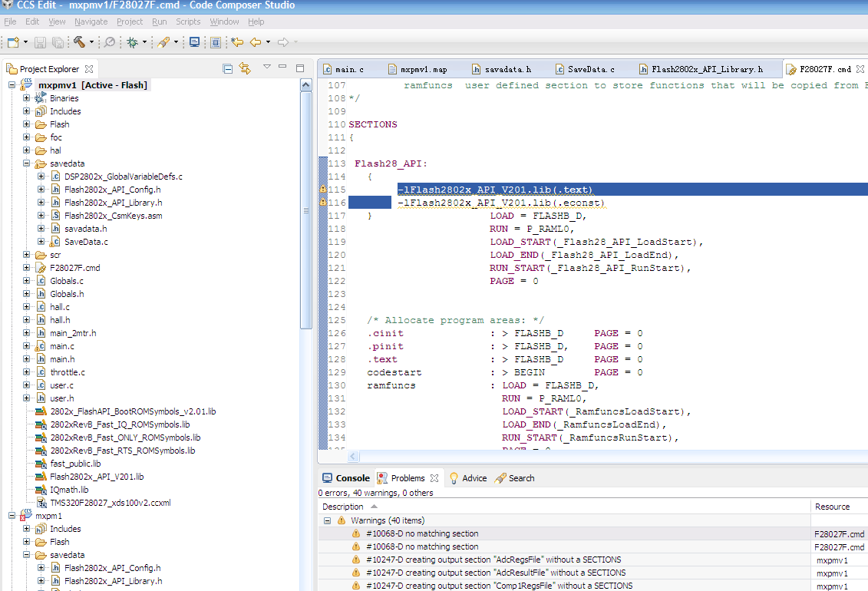This screenshot has height=591, width=868.
Task: Open the Scripts menu
Action: (x=188, y=21)
